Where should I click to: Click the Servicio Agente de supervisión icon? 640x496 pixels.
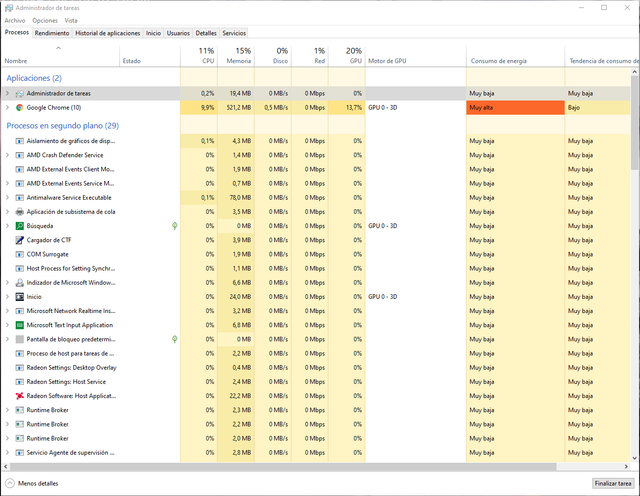(19, 453)
